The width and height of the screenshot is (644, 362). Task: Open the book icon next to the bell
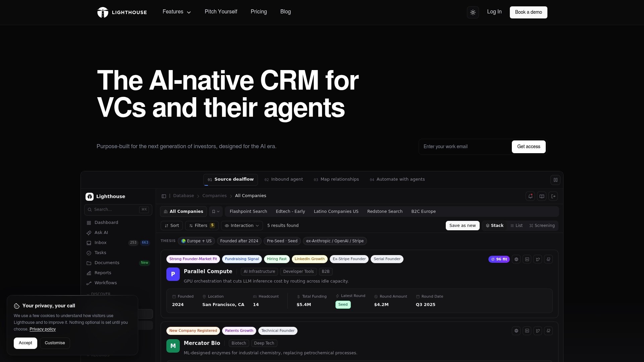[542, 196]
